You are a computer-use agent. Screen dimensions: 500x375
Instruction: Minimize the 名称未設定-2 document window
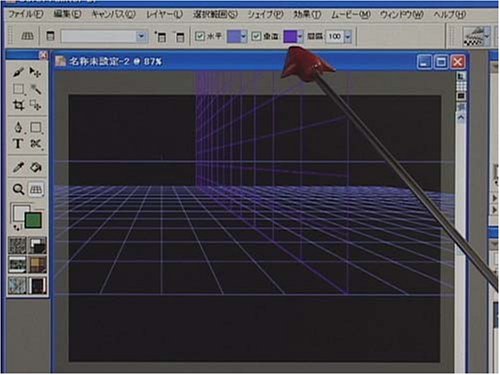click(x=424, y=62)
